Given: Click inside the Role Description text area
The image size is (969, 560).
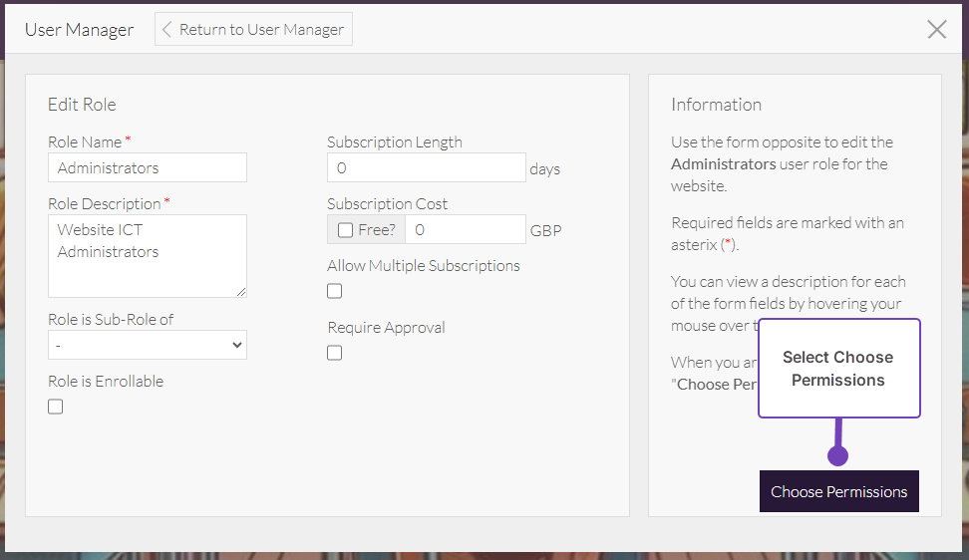Looking at the screenshot, I should coord(148,255).
